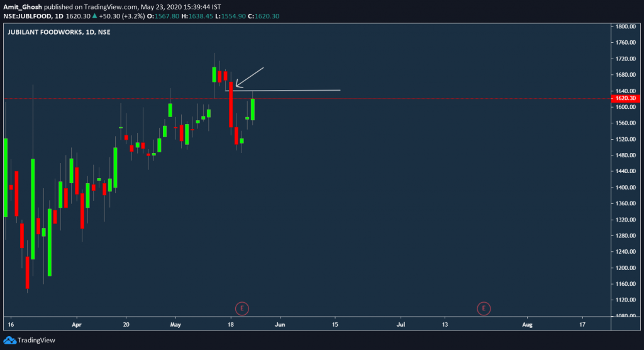The image size is (644, 350).
Task: Click the TradingView text at bottom
Action: (36, 340)
